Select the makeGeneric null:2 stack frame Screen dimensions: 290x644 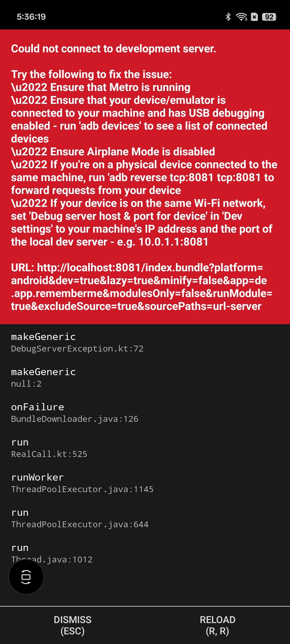pyautogui.click(x=145, y=378)
